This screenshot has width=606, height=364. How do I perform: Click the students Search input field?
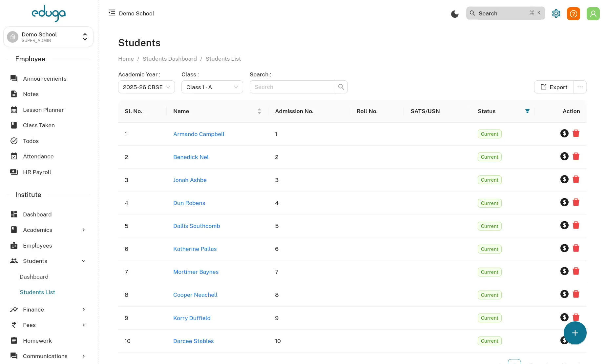point(292,87)
